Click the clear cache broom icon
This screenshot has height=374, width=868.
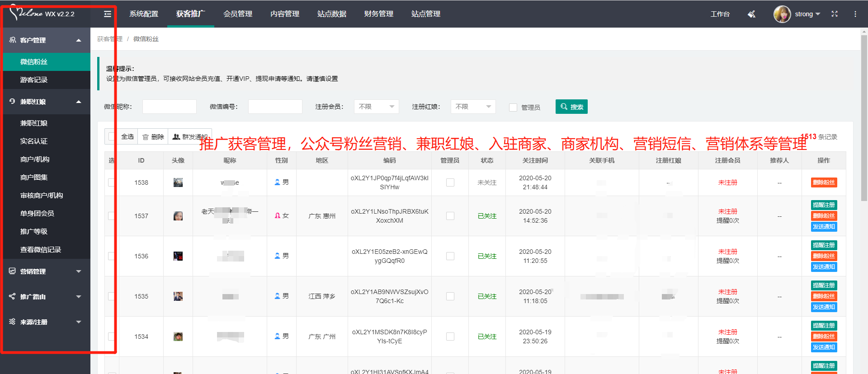tap(751, 14)
